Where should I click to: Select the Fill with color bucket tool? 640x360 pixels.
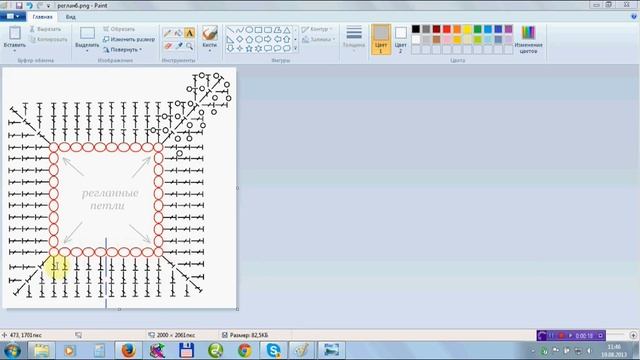tap(178, 33)
